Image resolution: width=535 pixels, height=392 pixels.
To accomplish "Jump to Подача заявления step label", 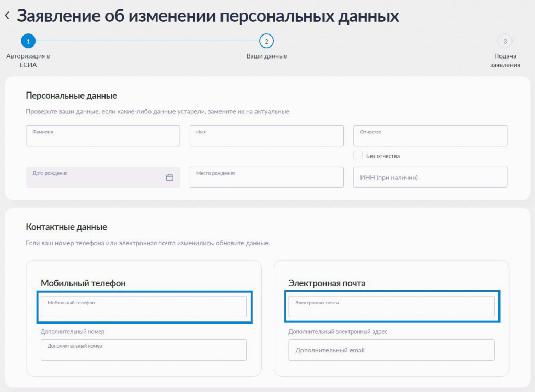I will click(505, 61).
